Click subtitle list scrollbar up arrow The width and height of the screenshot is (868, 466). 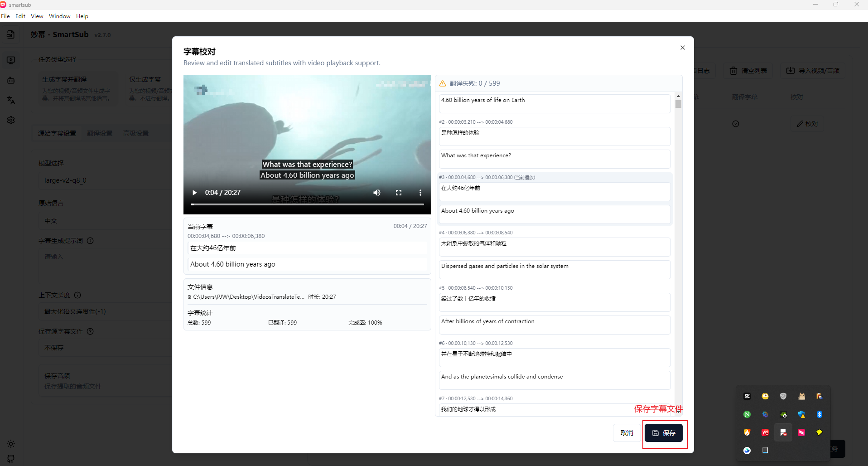pyautogui.click(x=678, y=96)
